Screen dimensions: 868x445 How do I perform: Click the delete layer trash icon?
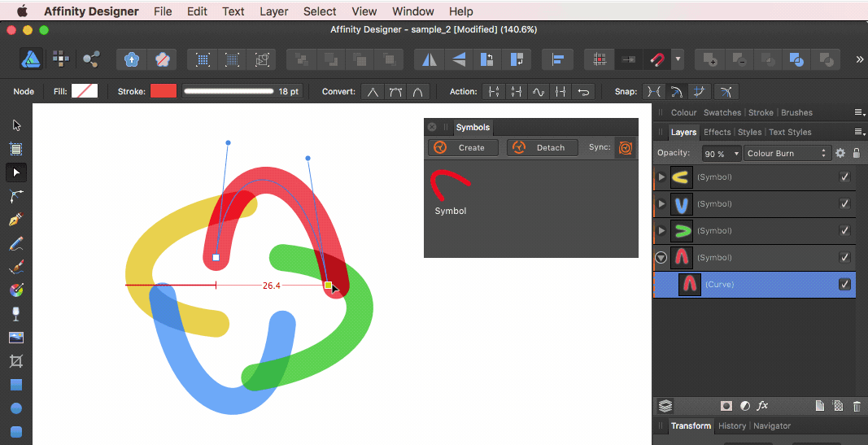pos(857,406)
